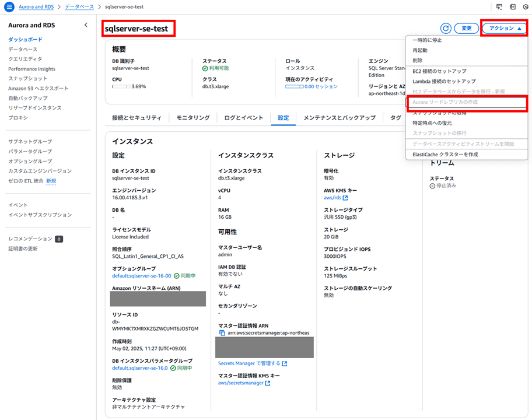
Task: Choose EC2 接続のセットアップ menu item
Action: (x=467, y=71)
